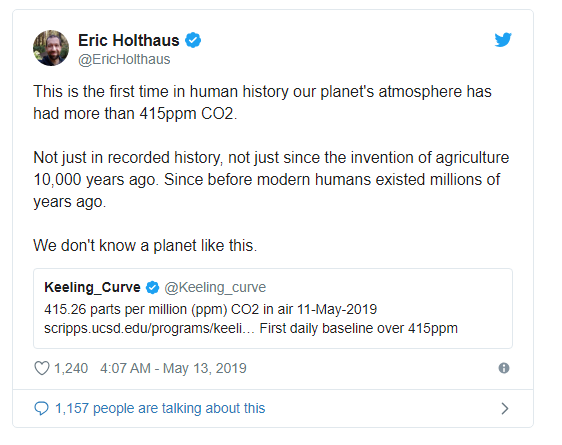
Task: Click the Twitter bird logo
Action: coord(503,39)
